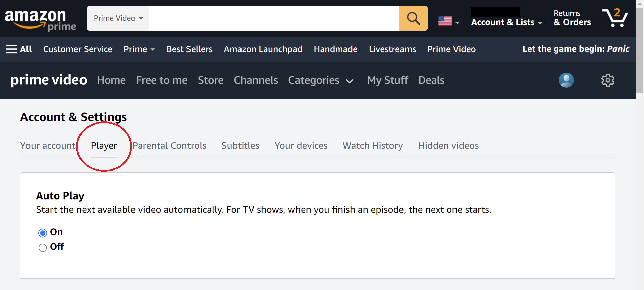Image resolution: width=644 pixels, height=290 pixels.
Task: Click the orange search magnifier button
Action: pyautogui.click(x=413, y=18)
